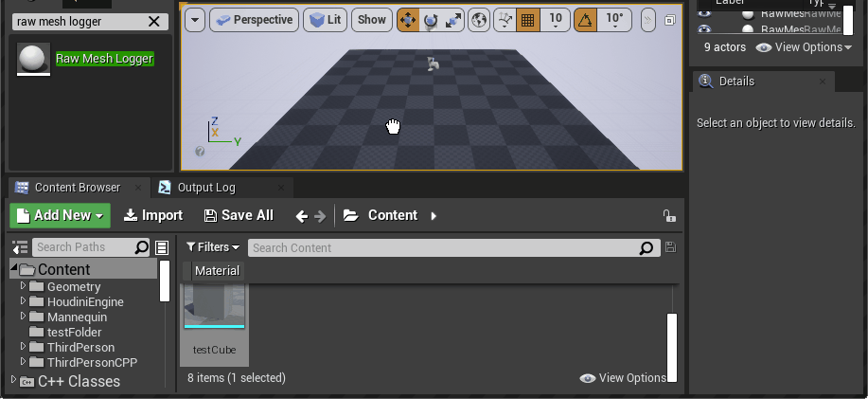Click the Search Content magnifier icon
The image size is (868, 399).
pyautogui.click(x=646, y=247)
